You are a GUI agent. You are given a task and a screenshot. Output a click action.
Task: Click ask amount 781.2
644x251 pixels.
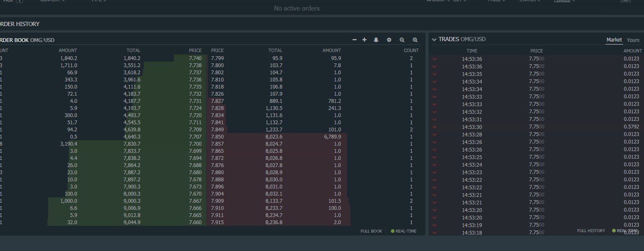coord(334,101)
